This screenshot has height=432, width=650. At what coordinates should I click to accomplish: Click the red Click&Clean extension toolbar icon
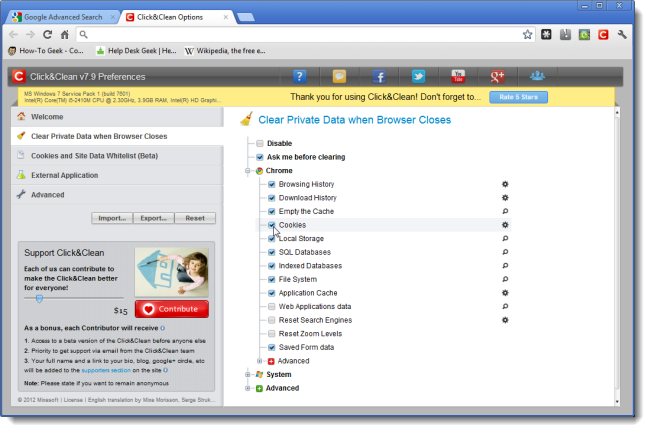coord(603,34)
